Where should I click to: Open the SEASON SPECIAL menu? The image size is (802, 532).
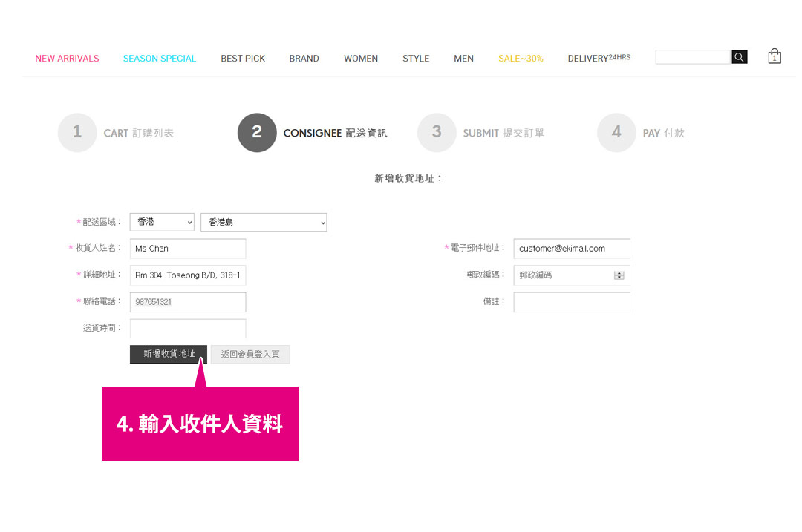(x=160, y=59)
